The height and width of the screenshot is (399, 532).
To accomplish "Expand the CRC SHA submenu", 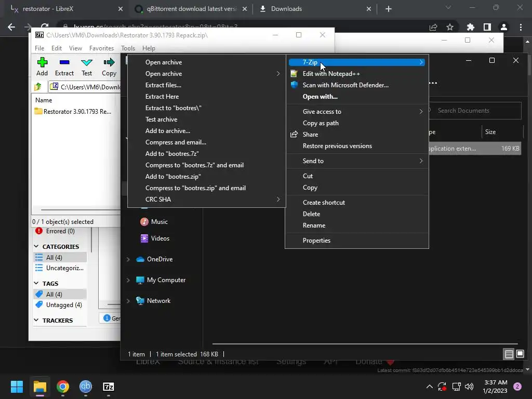I will [278, 199].
